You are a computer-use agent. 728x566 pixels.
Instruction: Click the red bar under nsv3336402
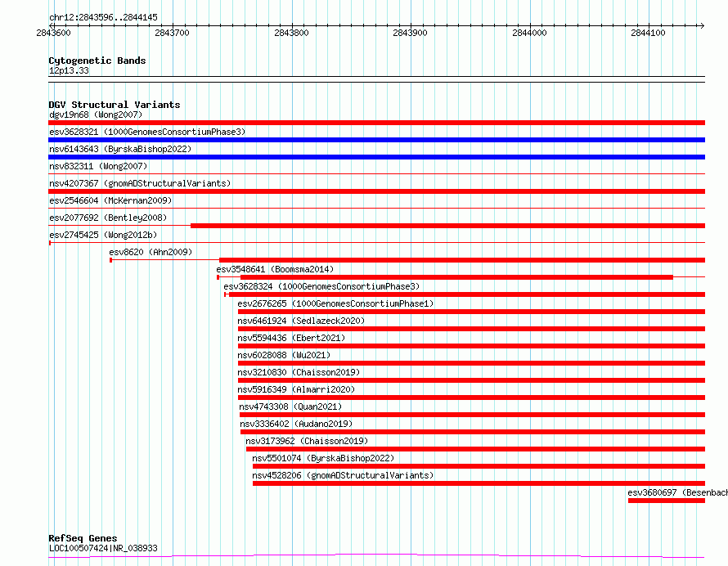(x=473, y=432)
